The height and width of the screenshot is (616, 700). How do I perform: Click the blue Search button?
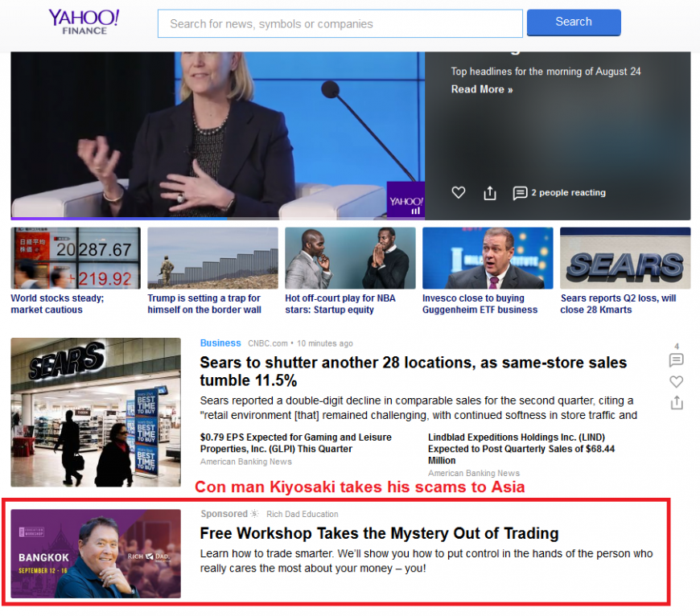click(574, 23)
